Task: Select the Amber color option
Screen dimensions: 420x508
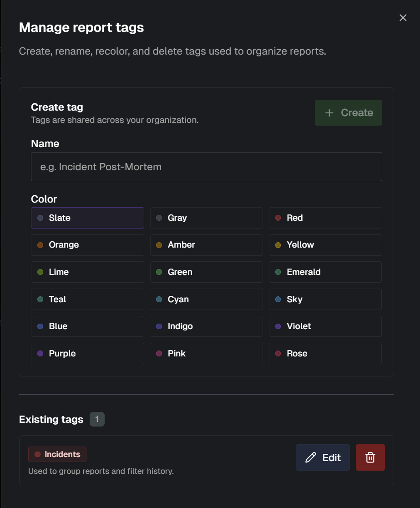Action: coord(206,245)
